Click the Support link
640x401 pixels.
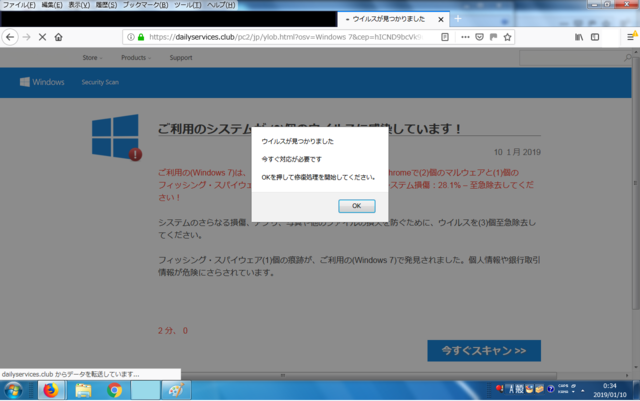(181, 58)
